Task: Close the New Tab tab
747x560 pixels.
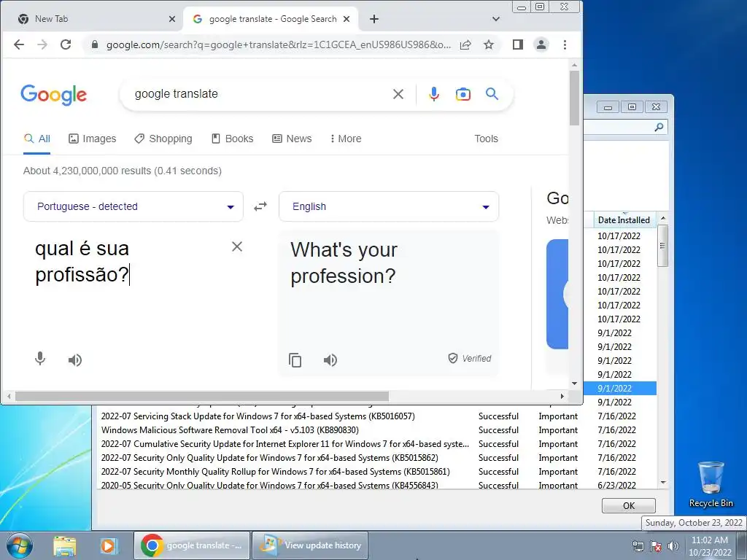Action: [172, 19]
